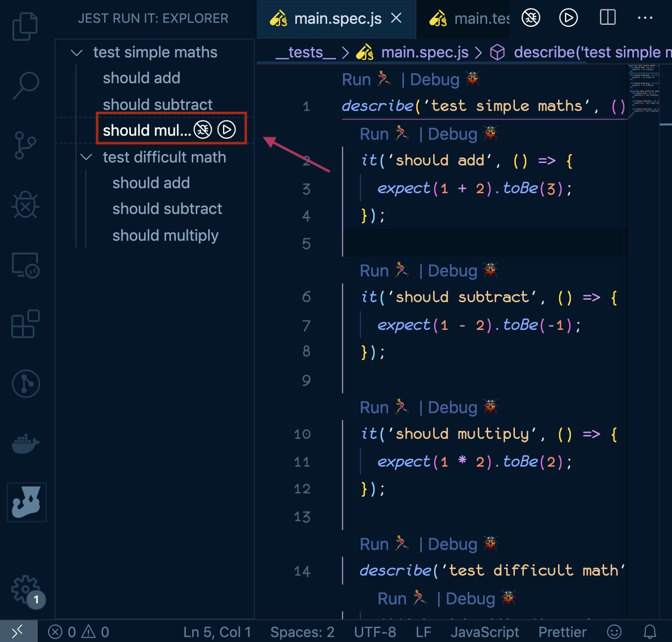
Task: Run the 'should add' test via its codelens
Action: (375, 134)
